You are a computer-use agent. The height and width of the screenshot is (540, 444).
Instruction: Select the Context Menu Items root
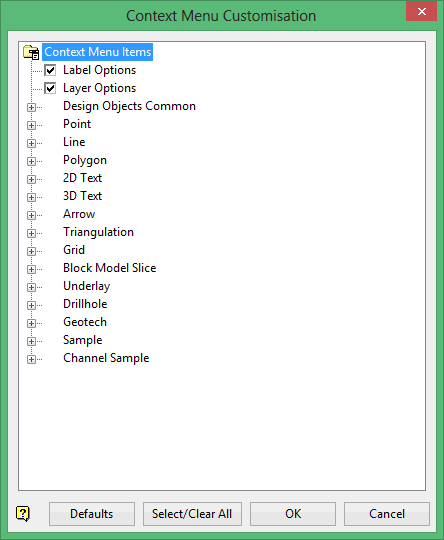click(x=97, y=52)
